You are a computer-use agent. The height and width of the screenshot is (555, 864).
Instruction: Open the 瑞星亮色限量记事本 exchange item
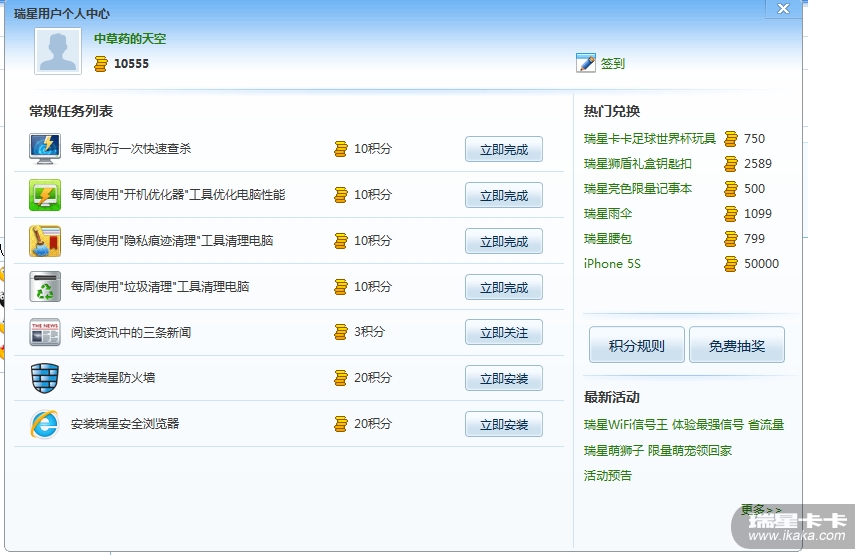pos(638,188)
